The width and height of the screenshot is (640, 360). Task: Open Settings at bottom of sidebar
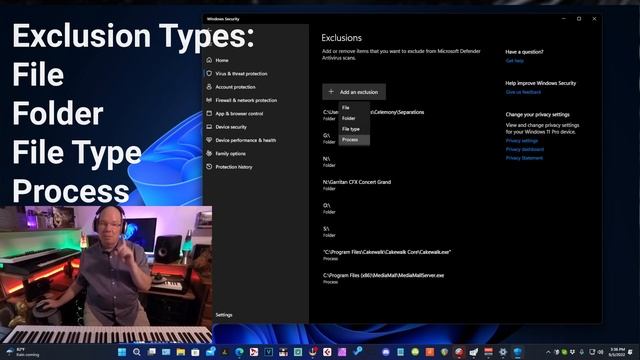point(224,315)
